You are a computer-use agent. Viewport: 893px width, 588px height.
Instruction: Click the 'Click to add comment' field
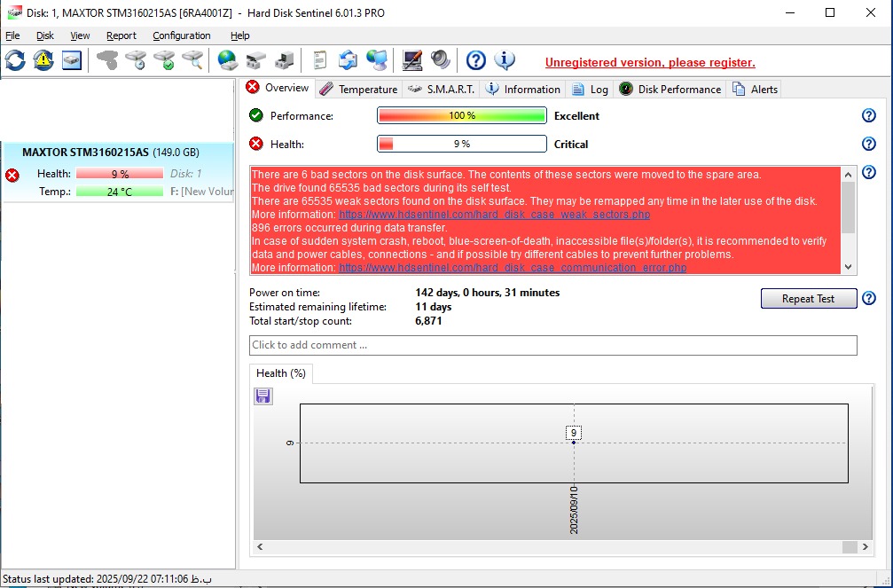tap(552, 345)
